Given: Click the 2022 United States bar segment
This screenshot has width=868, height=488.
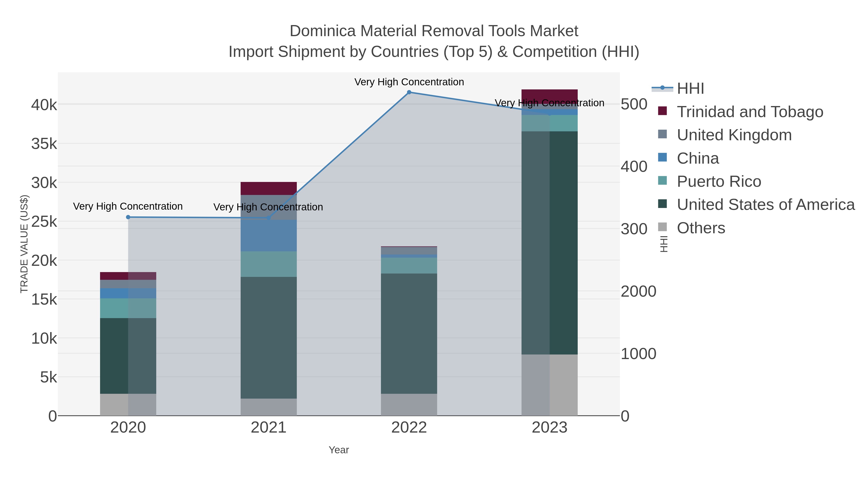Looking at the screenshot, I should click(x=409, y=334).
